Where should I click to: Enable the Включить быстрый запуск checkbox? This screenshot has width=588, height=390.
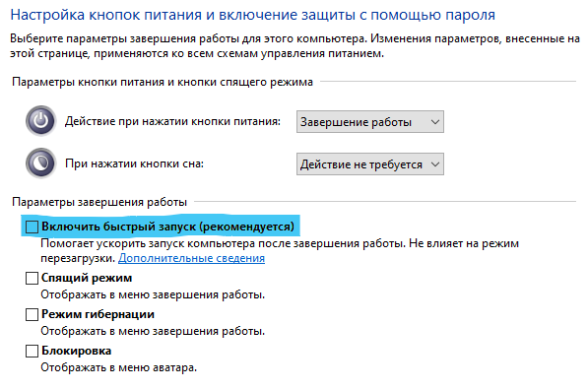pyautogui.click(x=32, y=227)
